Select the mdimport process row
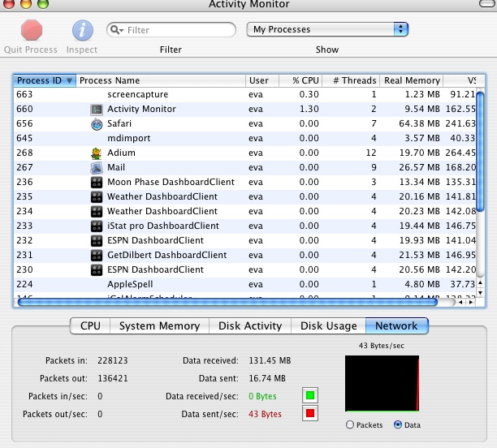 (x=244, y=138)
